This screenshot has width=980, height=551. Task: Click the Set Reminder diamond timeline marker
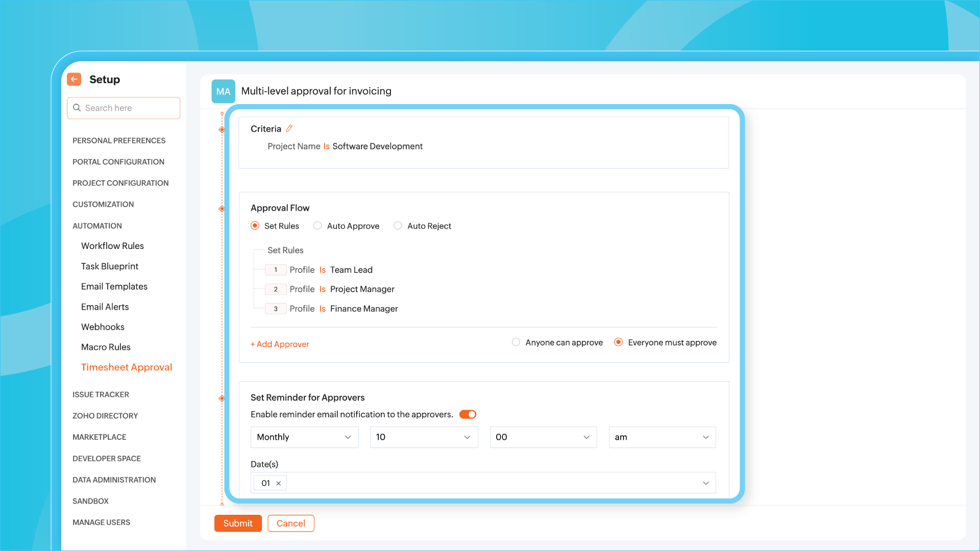(222, 398)
